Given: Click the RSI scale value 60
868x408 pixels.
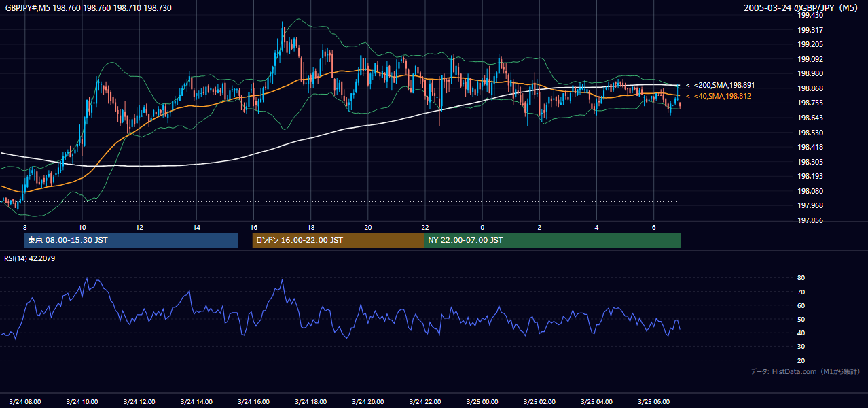Looking at the screenshot, I should point(801,305).
